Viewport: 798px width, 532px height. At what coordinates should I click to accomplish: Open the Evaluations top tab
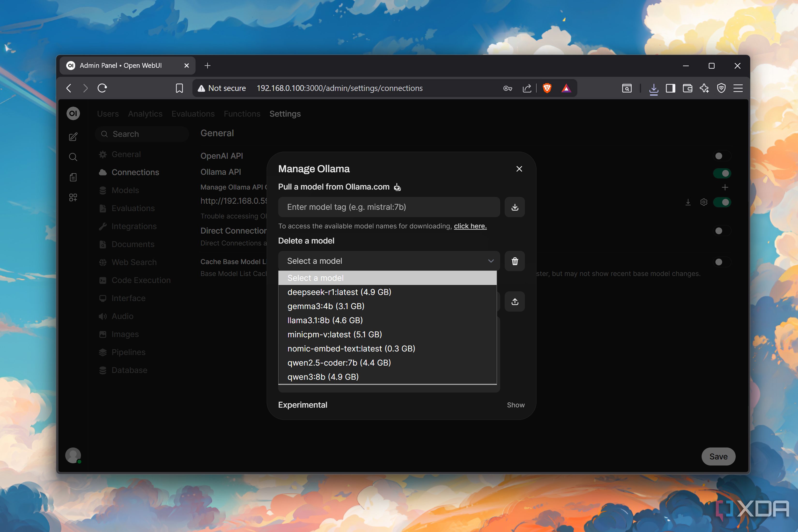pyautogui.click(x=193, y=114)
